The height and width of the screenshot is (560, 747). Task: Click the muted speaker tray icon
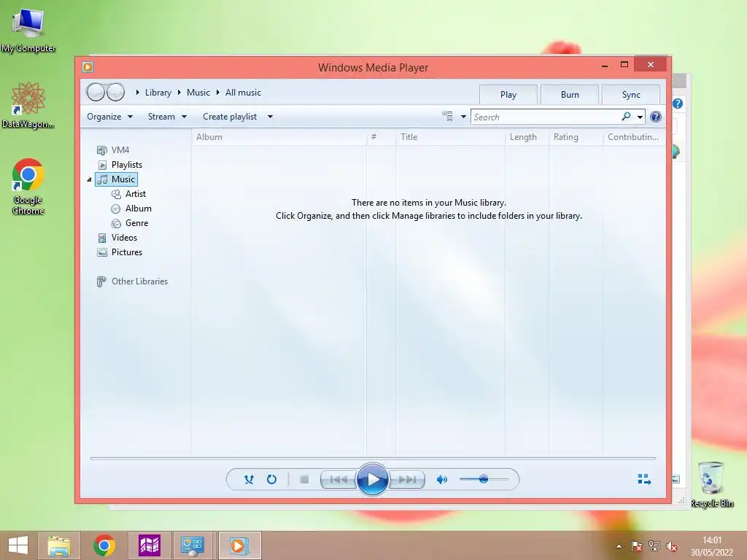click(x=672, y=546)
